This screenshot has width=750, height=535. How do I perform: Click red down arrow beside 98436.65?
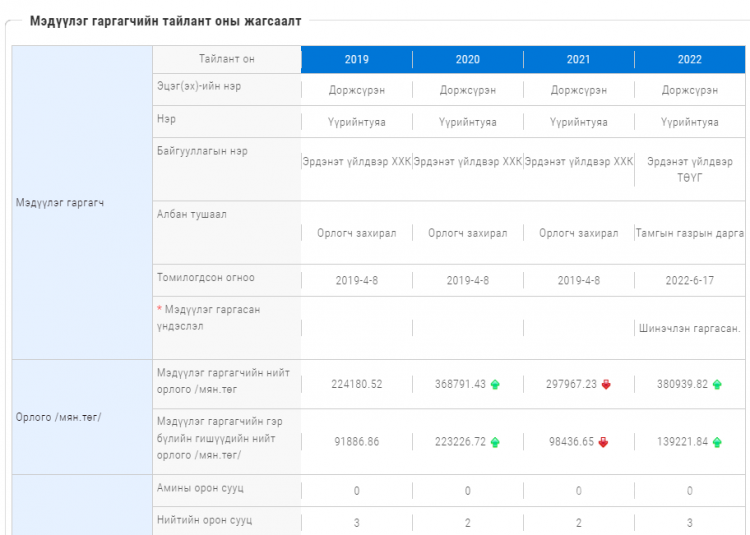(x=602, y=442)
